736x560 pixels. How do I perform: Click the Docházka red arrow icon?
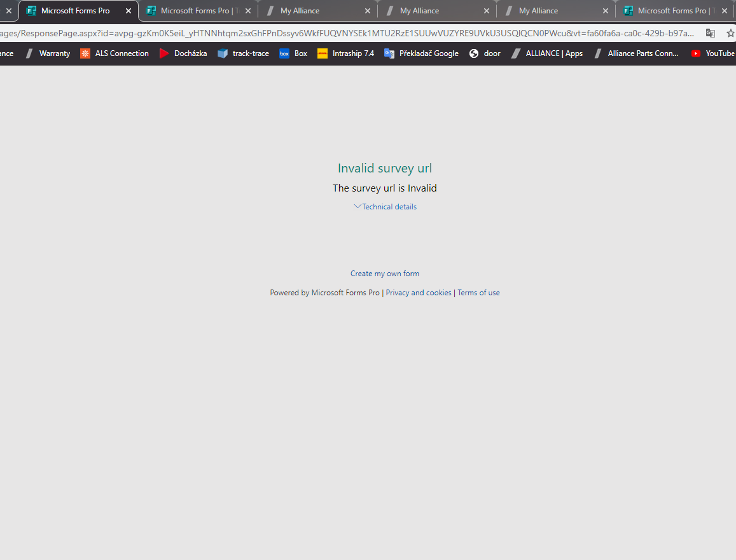click(x=164, y=53)
